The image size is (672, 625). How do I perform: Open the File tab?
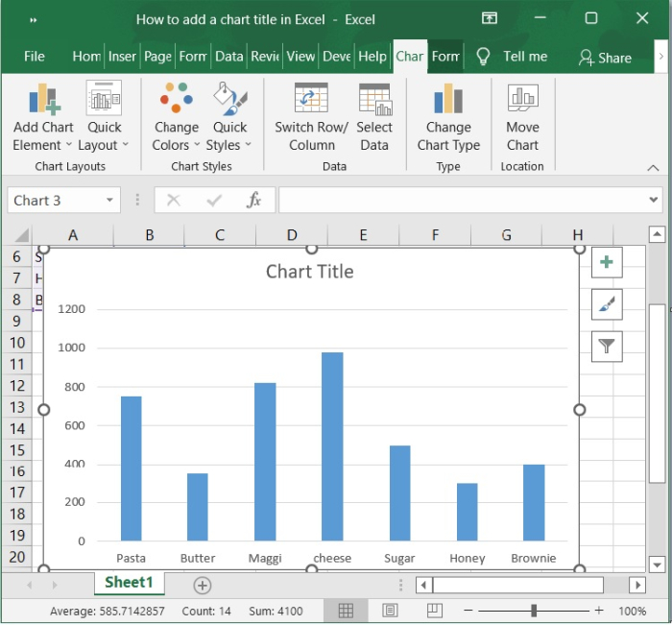click(x=35, y=57)
